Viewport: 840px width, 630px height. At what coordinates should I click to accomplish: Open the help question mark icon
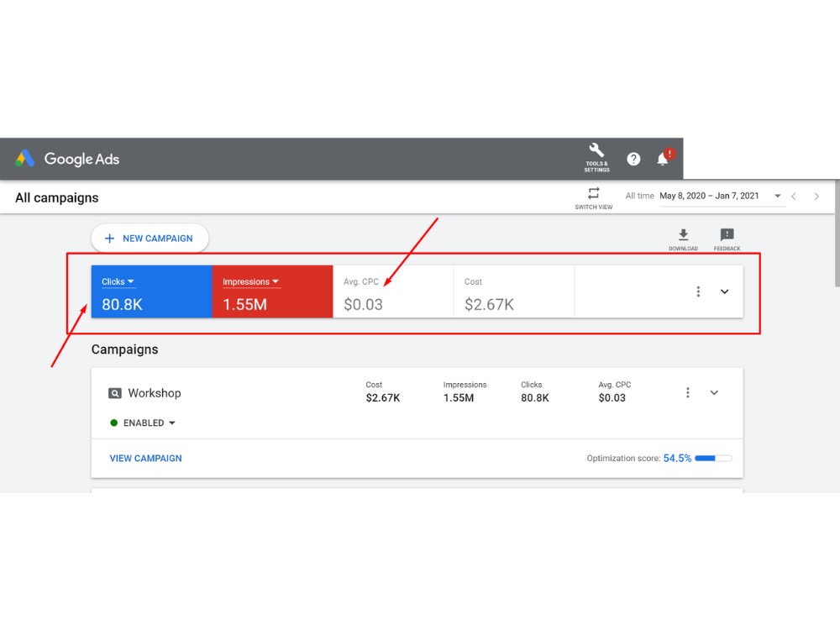click(x=633, y=159)
